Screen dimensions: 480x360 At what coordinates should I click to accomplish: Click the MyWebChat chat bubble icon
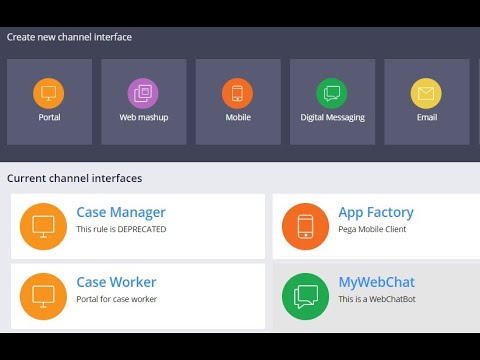(305, 296)
